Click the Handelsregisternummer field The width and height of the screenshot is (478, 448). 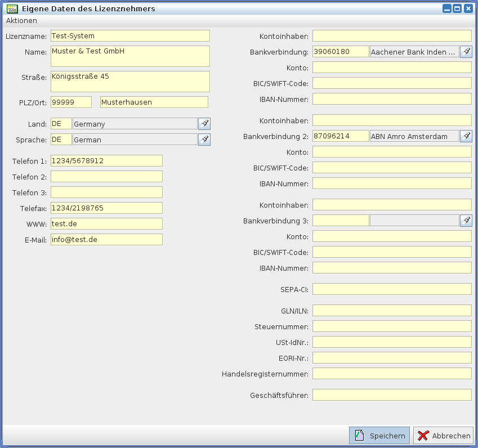[x=392, y=374]
